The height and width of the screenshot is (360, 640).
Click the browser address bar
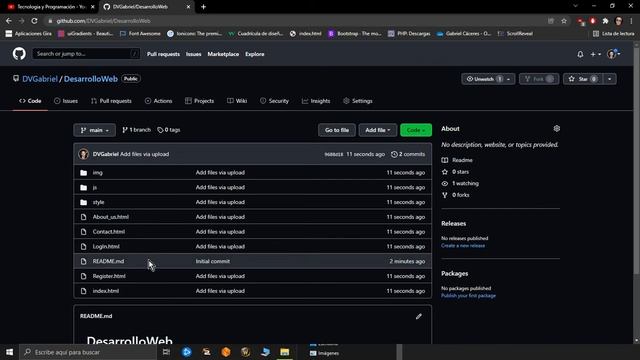coord(294,21)
